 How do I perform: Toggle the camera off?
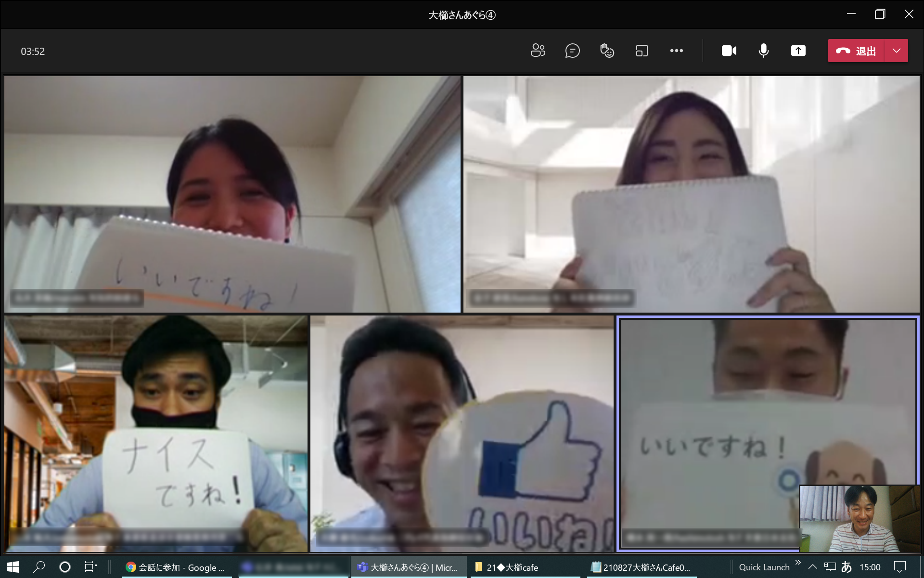click(x=729, y=51)
